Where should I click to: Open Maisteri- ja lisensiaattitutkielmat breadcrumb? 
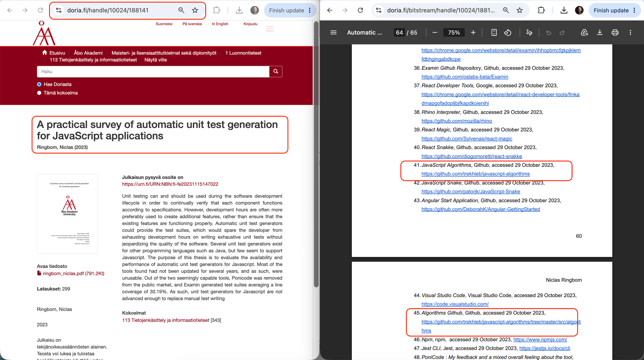tap(164, 53)
